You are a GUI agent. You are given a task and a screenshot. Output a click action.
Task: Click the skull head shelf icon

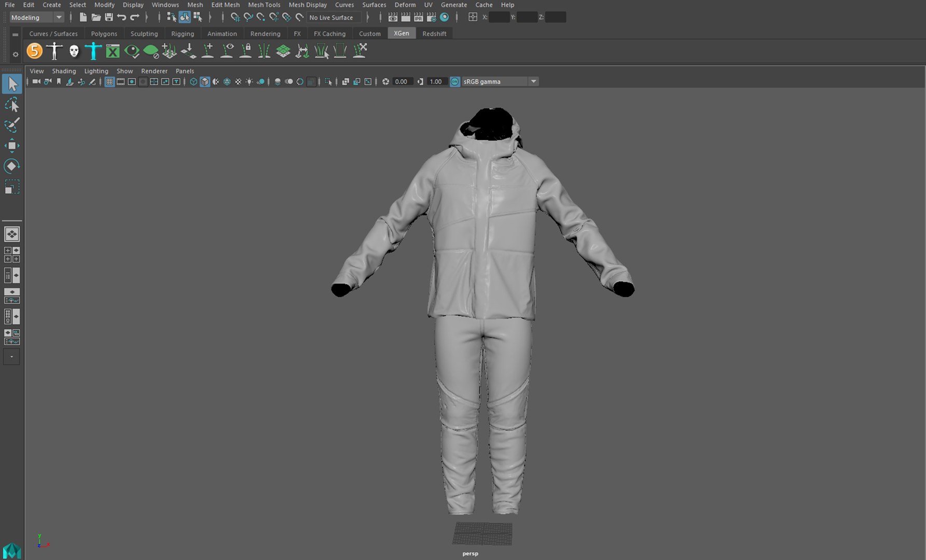coord(74,51)
